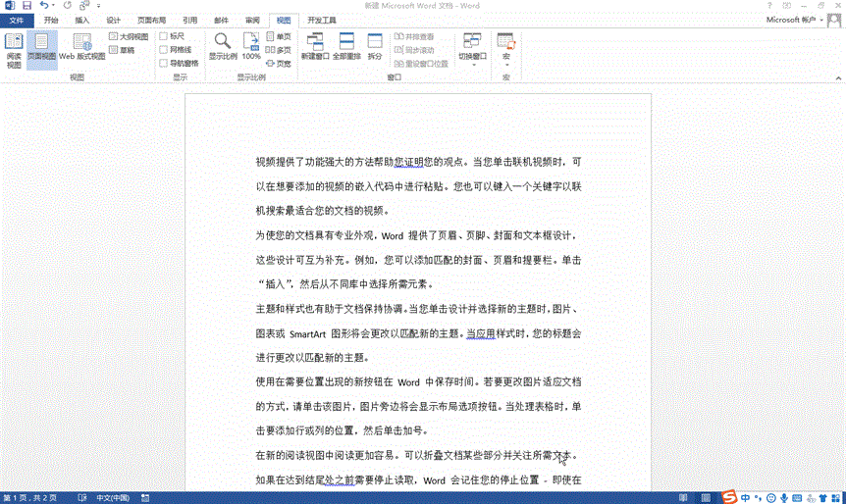This screenshot has height=504, width=846.
Task: Click the Outline view (大纲视图) button
Action: pos(128,36)
